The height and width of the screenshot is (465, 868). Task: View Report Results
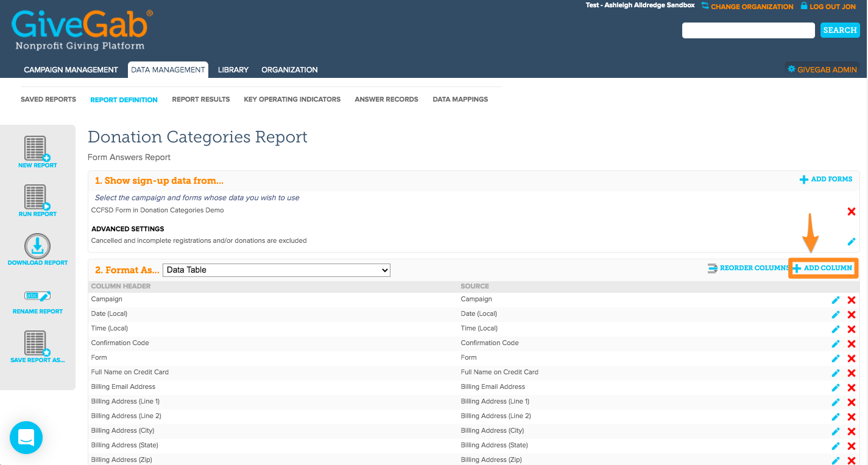(x=201, y=99)
